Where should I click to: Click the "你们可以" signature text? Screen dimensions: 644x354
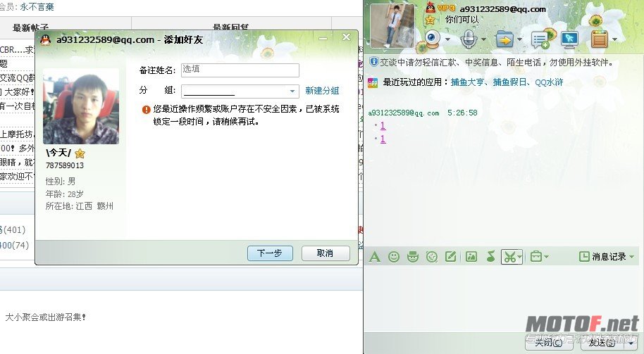point(462,19)
